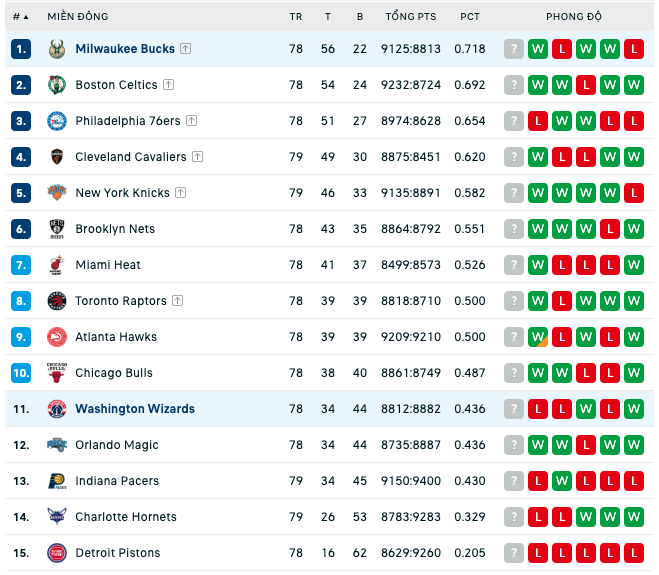Viewport: 659px width, 575px height.
Task: Click the Detroit Pistons logo
Action: pos(57,553)
